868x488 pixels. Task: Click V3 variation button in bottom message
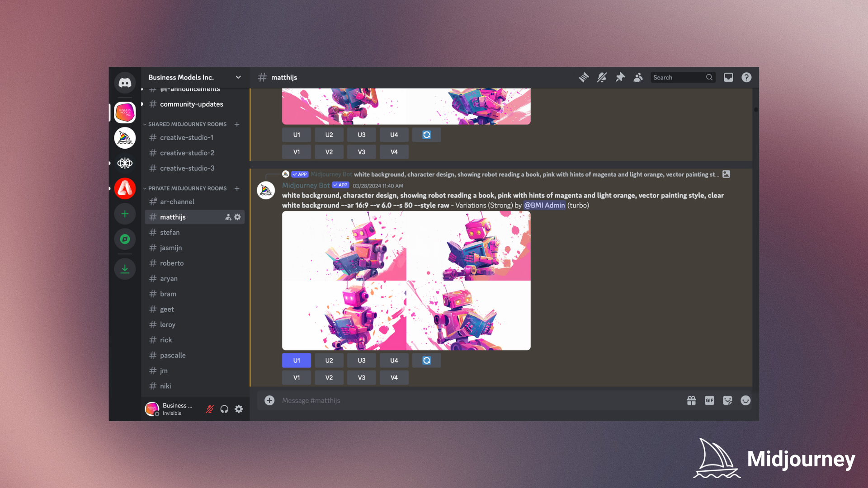click(x=361, y=378)
